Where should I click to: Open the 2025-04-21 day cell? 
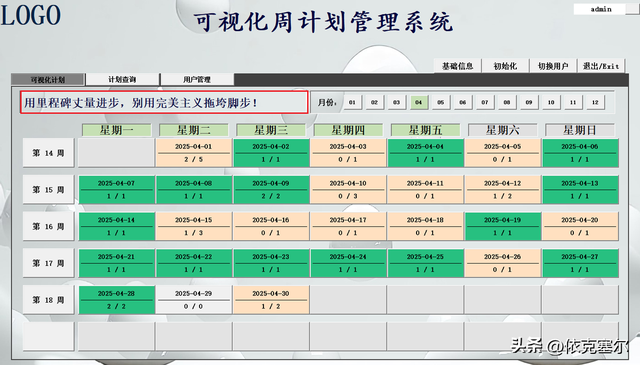(x=116, y=263)
